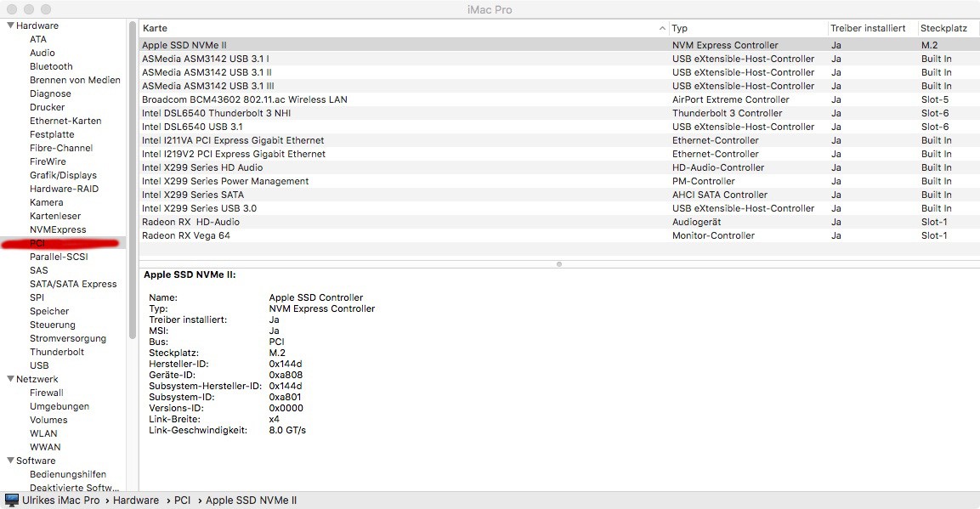Viewport: 980px width, 509px height.
Task: Select Kartenleser entry
Action: tap(55, 216)
